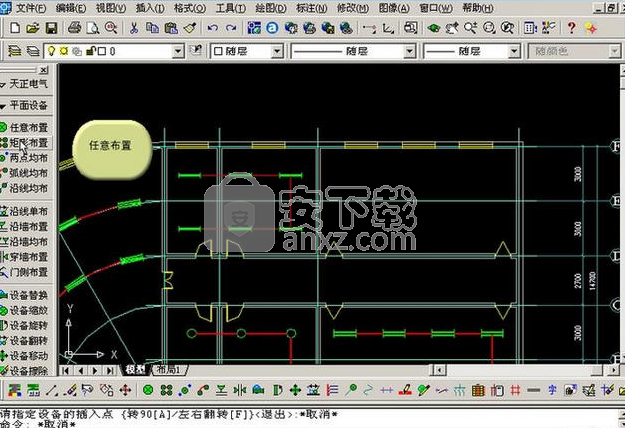Click the Undo arrow icon
This screenshot has width=625, height=428.
212,28
